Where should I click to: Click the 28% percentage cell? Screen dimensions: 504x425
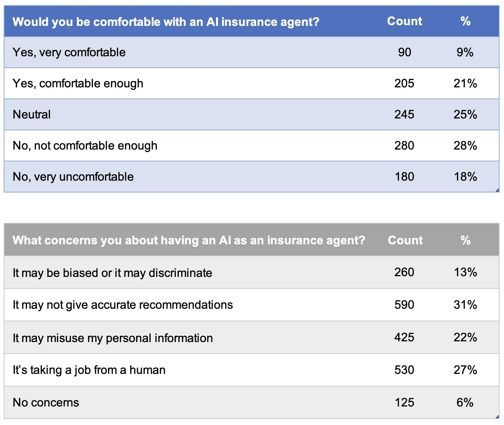coord(465,146)
